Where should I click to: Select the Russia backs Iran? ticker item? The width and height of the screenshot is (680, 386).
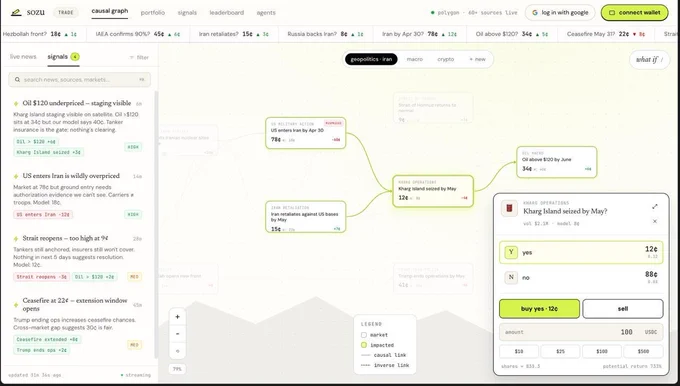pyautogui.click(x=324, y=34)
